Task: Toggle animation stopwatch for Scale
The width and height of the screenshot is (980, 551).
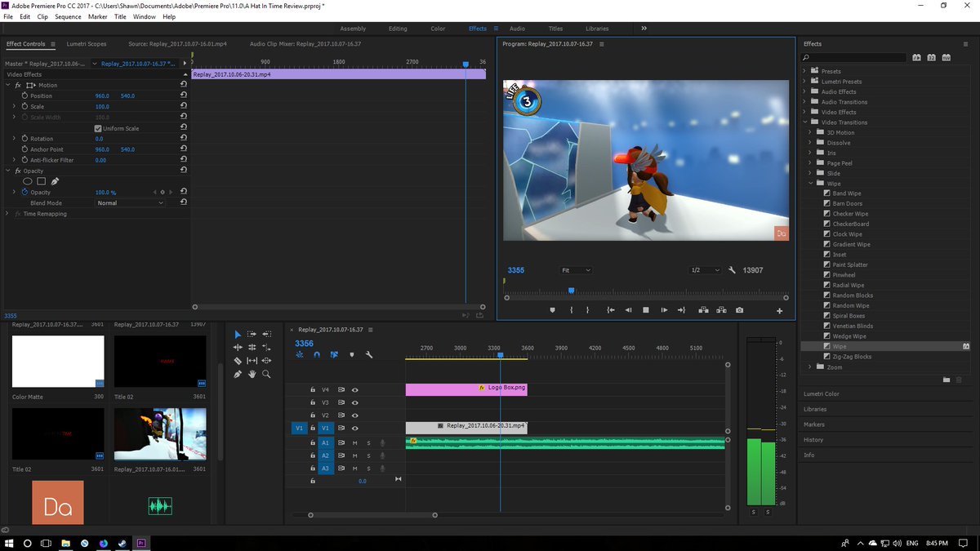Action: [24, 106]
